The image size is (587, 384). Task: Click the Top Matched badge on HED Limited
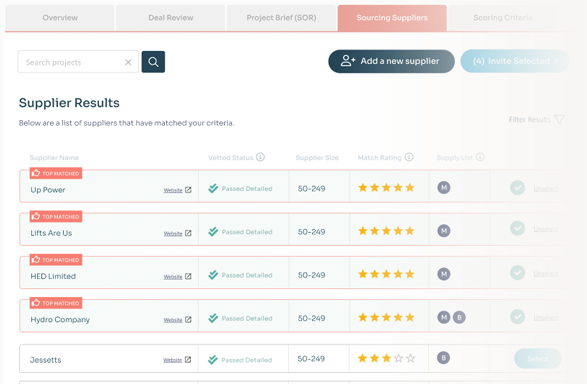(56, 260)
